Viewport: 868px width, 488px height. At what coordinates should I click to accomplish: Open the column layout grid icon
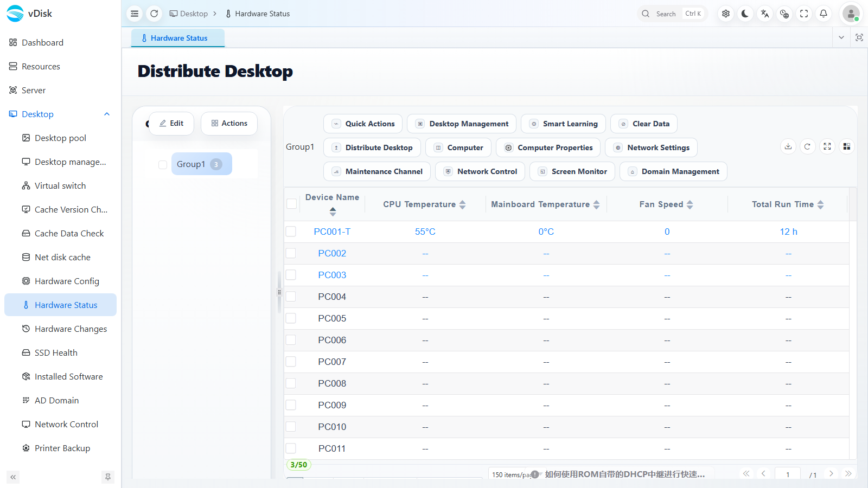[847, 146]
